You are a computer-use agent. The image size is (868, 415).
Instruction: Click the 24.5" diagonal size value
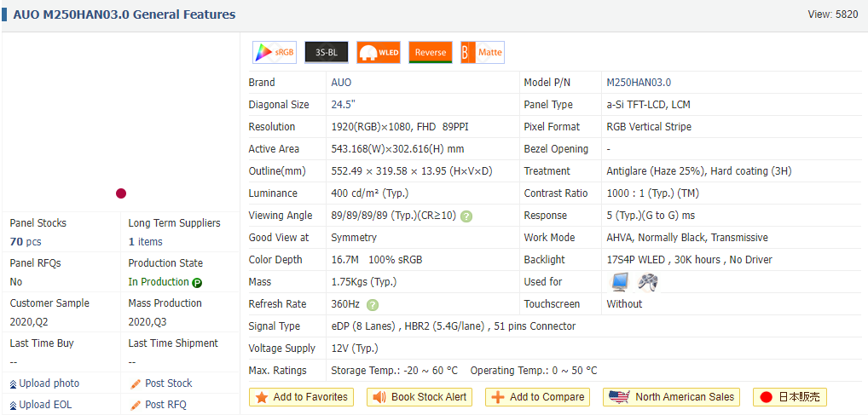344,105
